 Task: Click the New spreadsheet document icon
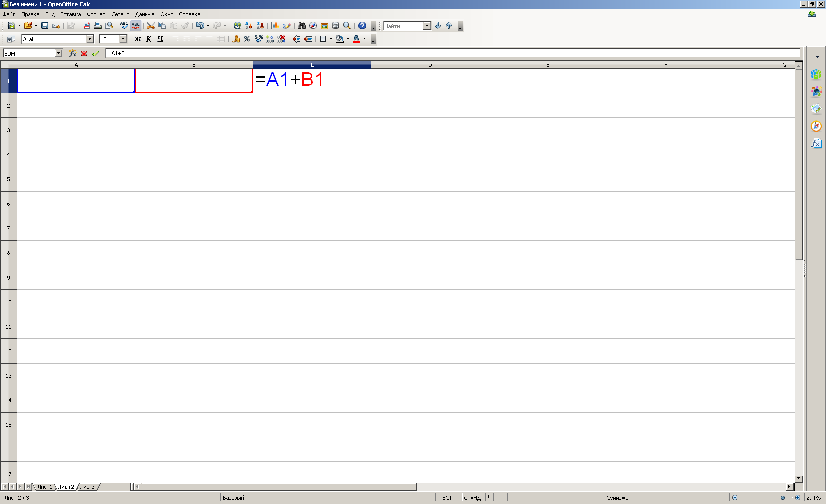point(11,26)
